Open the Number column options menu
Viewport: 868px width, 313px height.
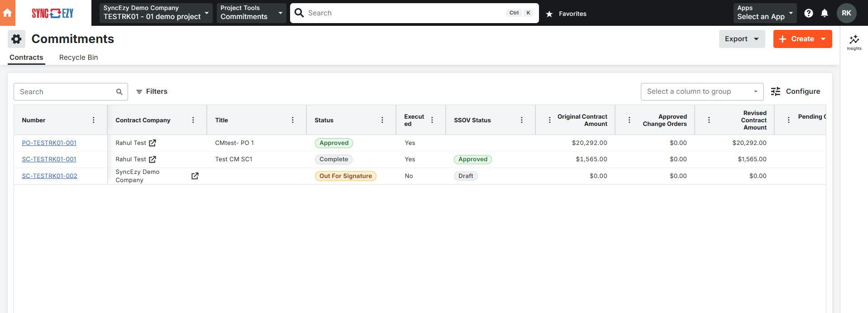(x=94, y=120)
